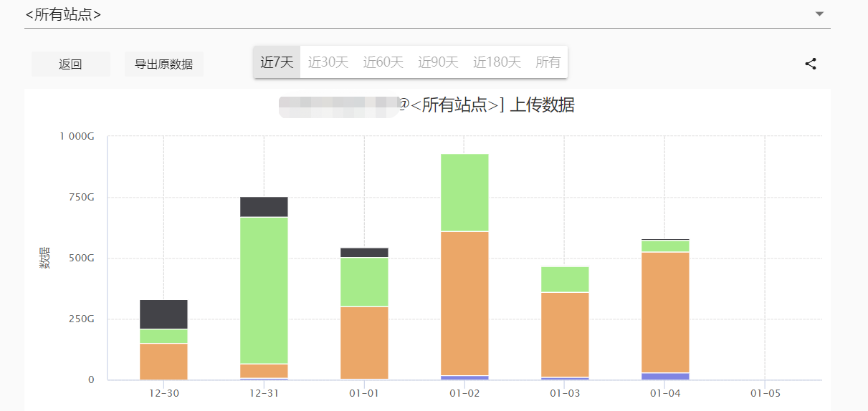Viewport: 868px width, 411px height.
Task: Click the orange segment of 01-01 bar
Action: click(364, 343)
